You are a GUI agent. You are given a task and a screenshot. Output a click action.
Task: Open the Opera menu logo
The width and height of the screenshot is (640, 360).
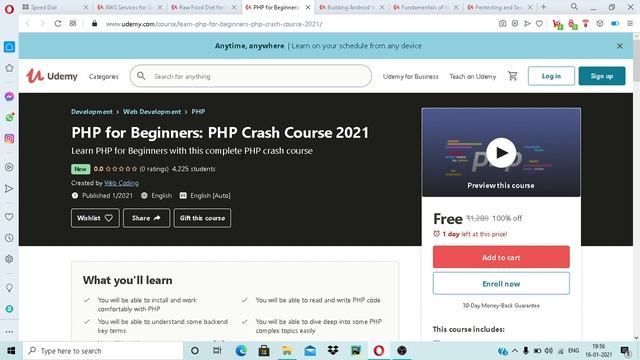9,8
